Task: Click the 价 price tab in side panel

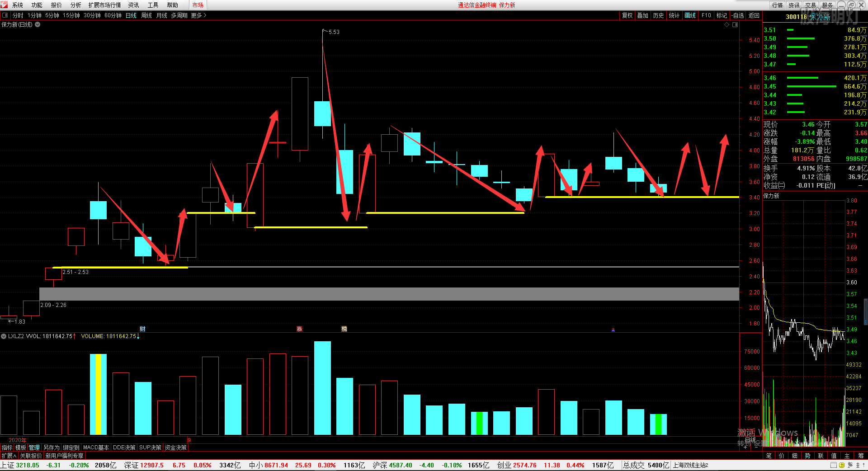Action: pos(782,456)
